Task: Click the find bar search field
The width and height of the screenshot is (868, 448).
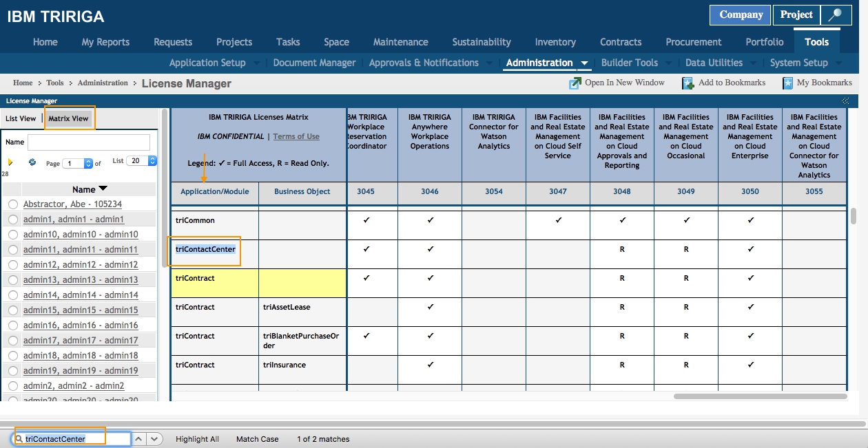Action: [72, 438]
